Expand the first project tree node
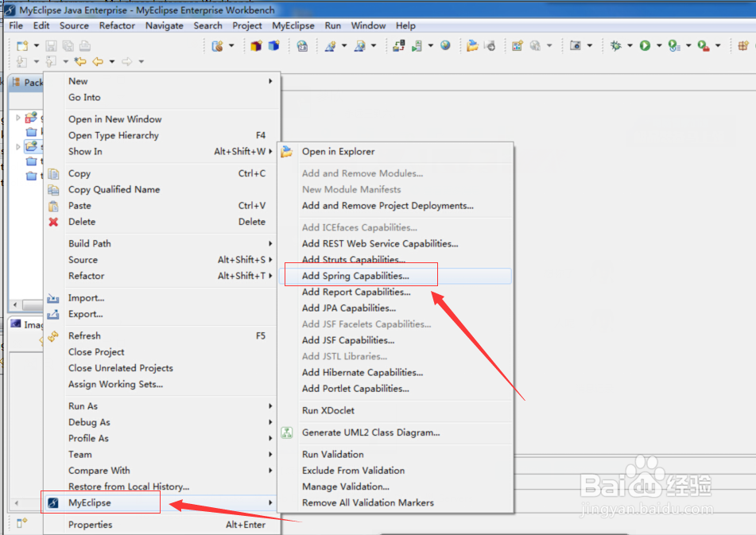The image size is (756, 535). tap(17, 118)
